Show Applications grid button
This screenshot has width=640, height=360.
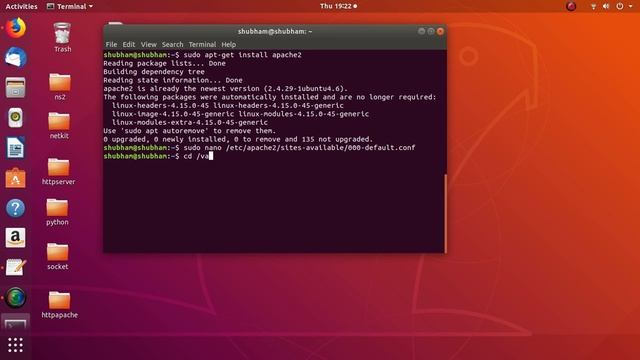click(16, 345)
